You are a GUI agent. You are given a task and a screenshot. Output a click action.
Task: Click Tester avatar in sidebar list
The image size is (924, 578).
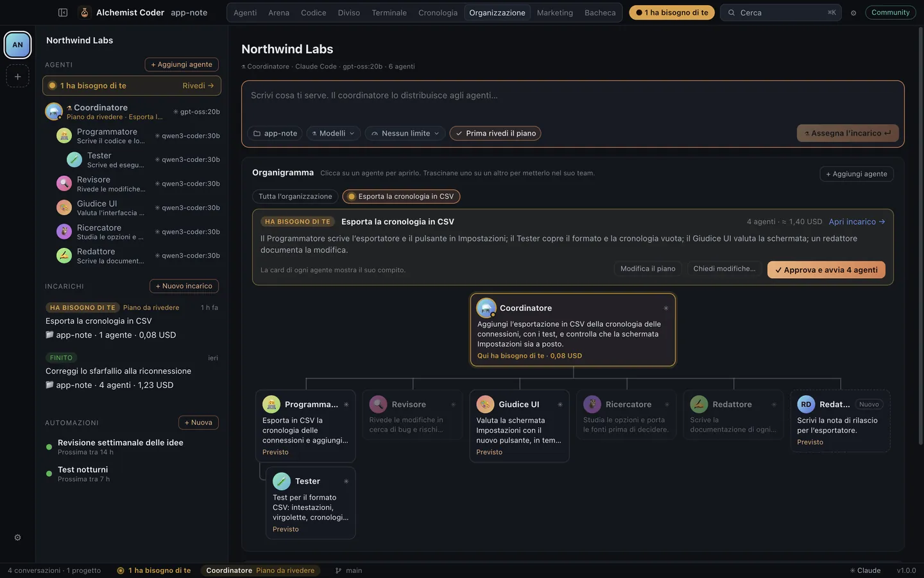[x=74, y=159]
